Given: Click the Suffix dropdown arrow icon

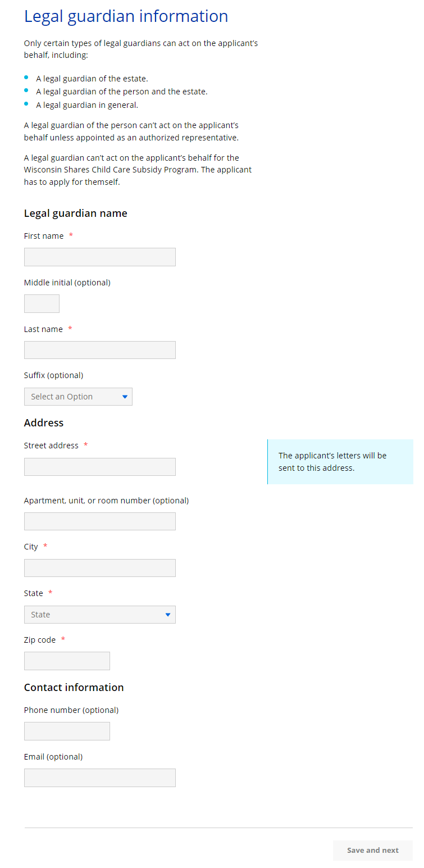Looking at the screenshot, I should (125, 397).
